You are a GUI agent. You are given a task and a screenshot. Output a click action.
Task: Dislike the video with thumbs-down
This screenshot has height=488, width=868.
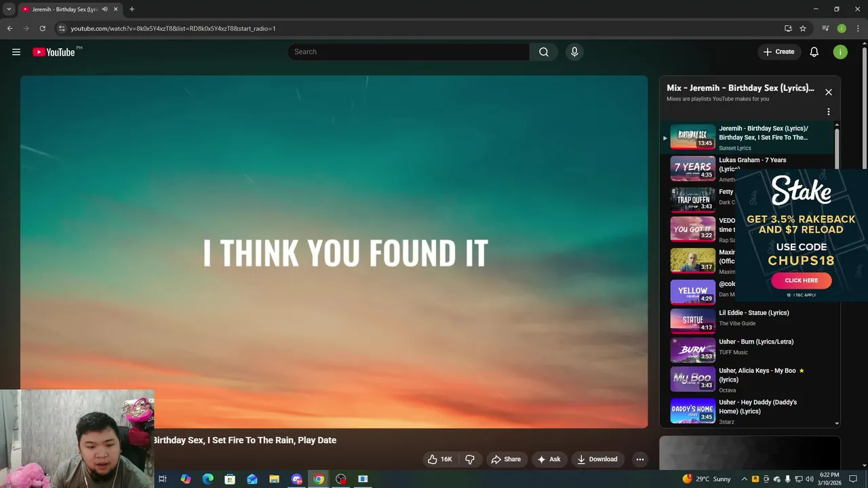[470, 460]
